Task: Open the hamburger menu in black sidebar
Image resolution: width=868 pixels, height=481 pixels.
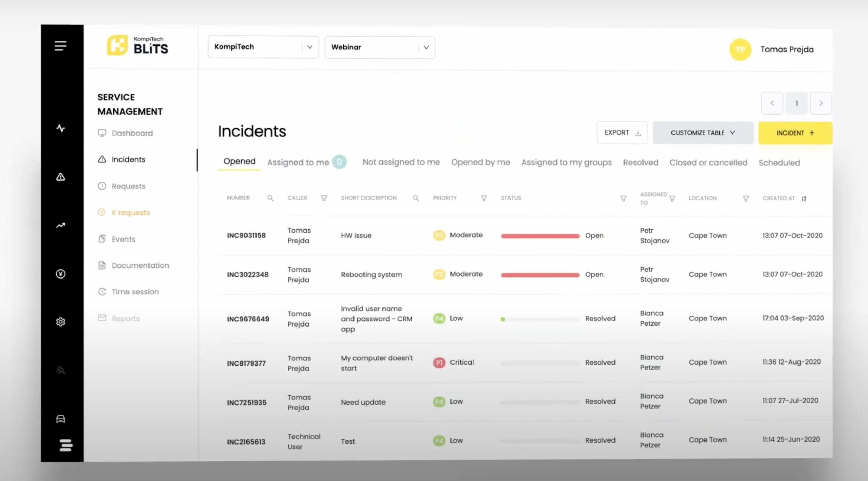Action: click(60, 46)
